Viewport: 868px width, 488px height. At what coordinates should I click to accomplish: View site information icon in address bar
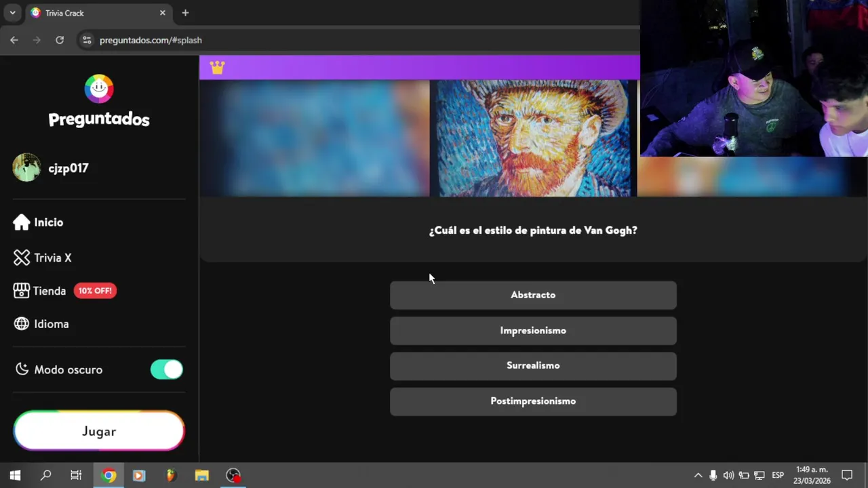86,40
